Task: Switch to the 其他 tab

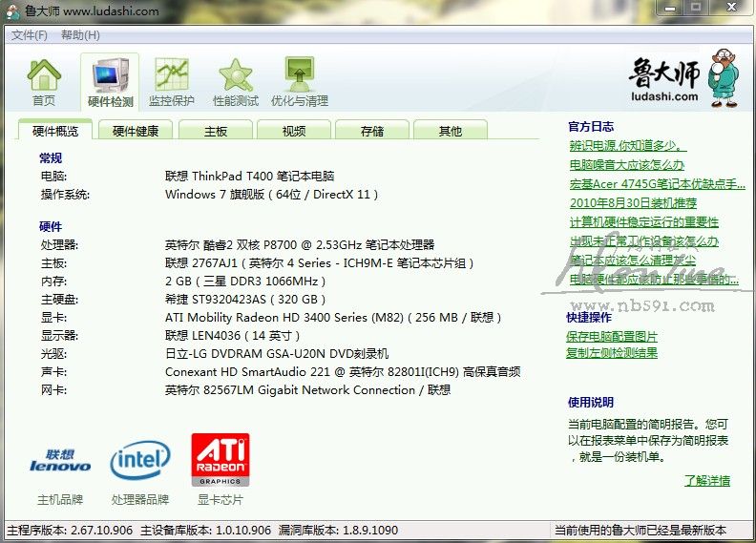Action: (x=451, y=131)
